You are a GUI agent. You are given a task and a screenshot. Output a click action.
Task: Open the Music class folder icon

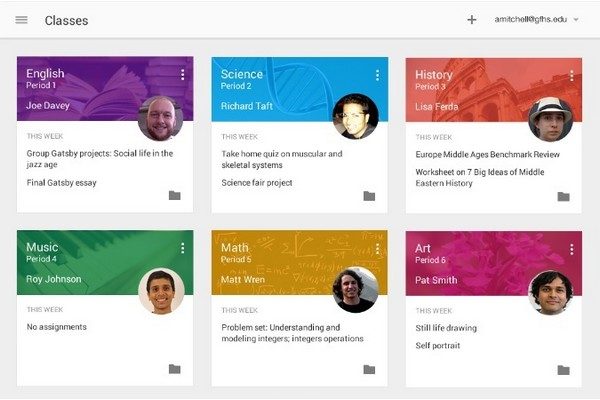[x=175, y=369]
